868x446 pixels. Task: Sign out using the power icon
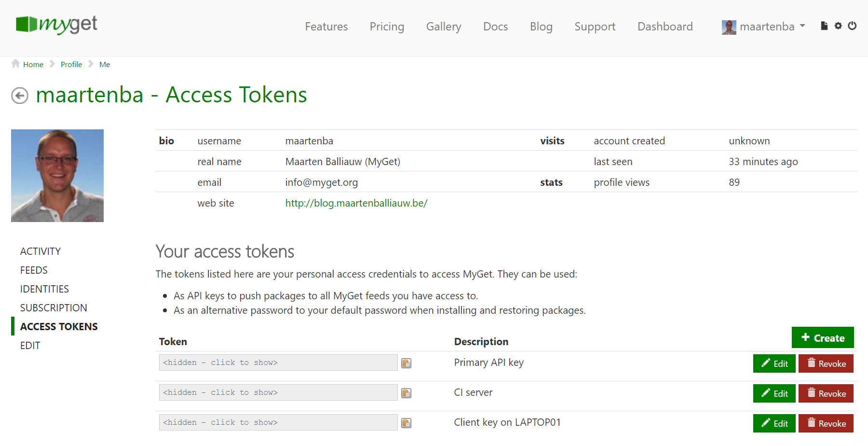point(853,26)
